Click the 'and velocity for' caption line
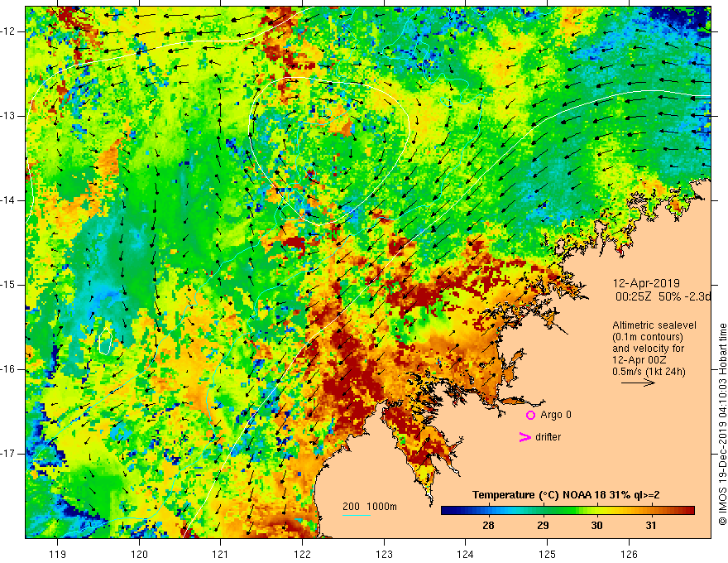Viewport: 728px width, 563px height. coord(648,349)
